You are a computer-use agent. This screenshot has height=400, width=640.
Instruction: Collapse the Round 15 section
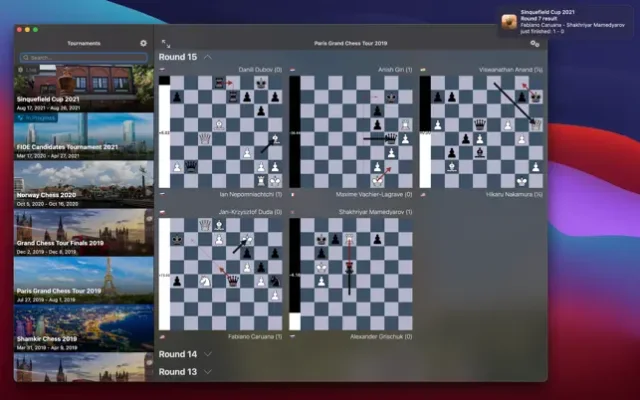click(x=208, y=58)
